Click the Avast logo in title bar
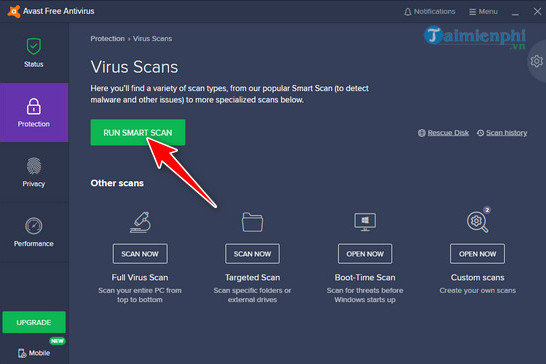 click(14, 11)
